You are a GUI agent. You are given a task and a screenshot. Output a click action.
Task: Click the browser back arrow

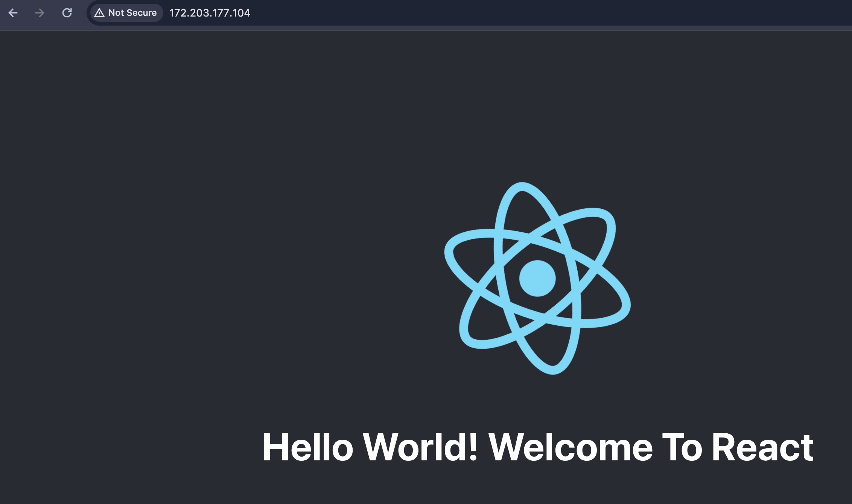tap(13, 13)
